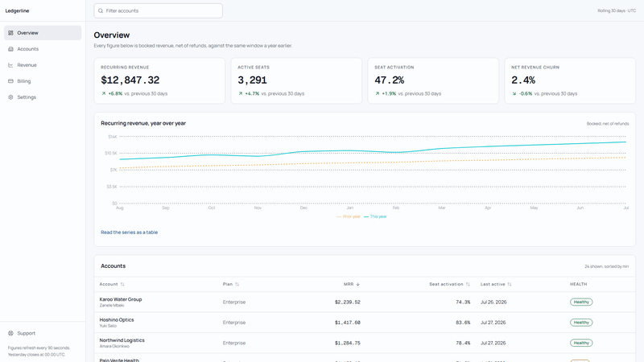Click the Support lifebuoy icon

[x=10, y=333]
